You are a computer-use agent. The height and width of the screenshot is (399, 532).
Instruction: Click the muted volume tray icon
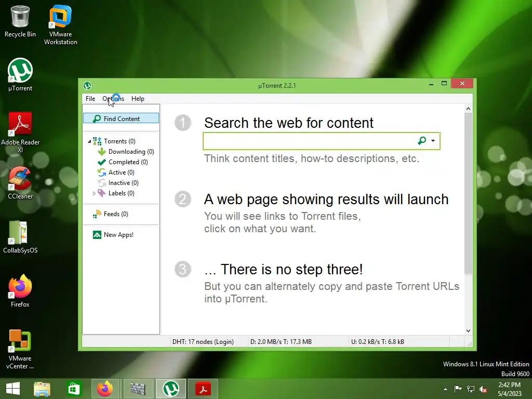483,389
